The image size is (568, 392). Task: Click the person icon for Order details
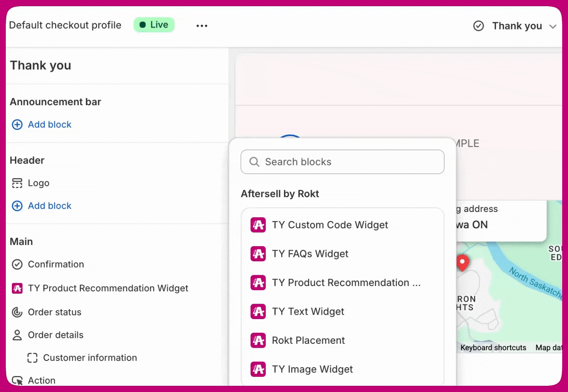pyautogui.click(x=17, y=335)
